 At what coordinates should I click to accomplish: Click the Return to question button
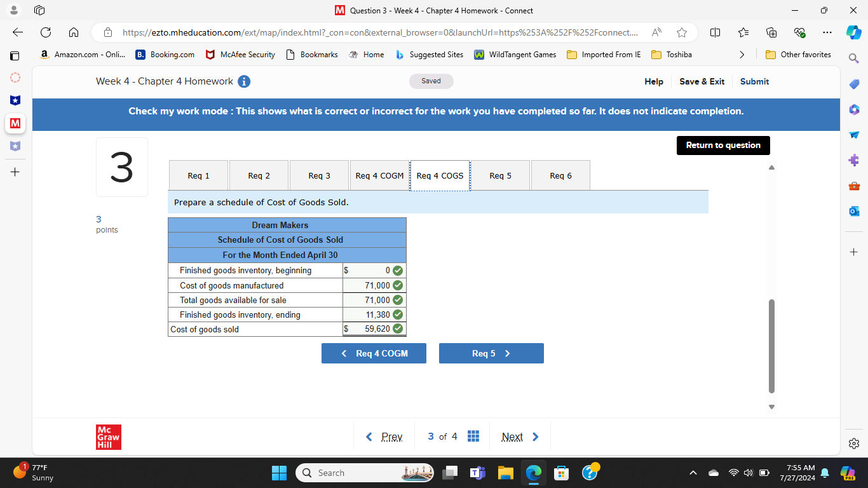[723, 146]
